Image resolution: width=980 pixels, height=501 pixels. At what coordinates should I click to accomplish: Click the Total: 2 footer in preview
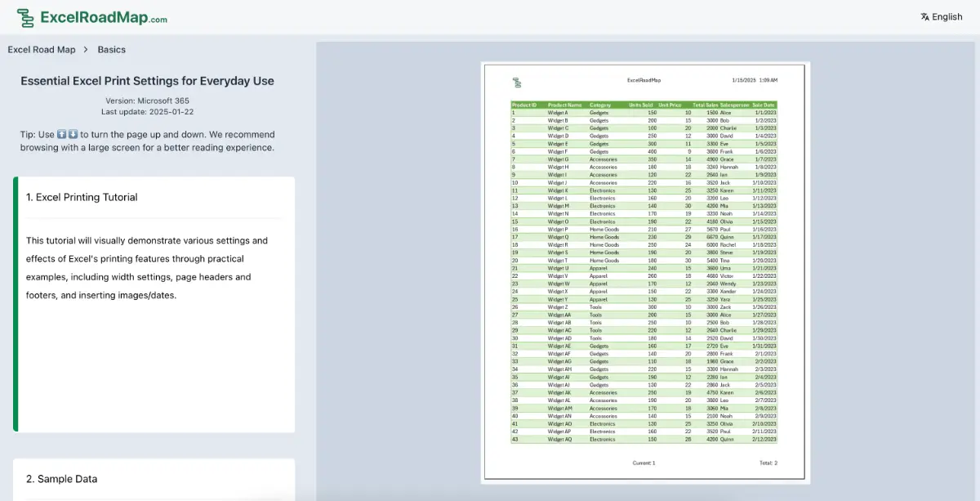(x=768, y=463)
